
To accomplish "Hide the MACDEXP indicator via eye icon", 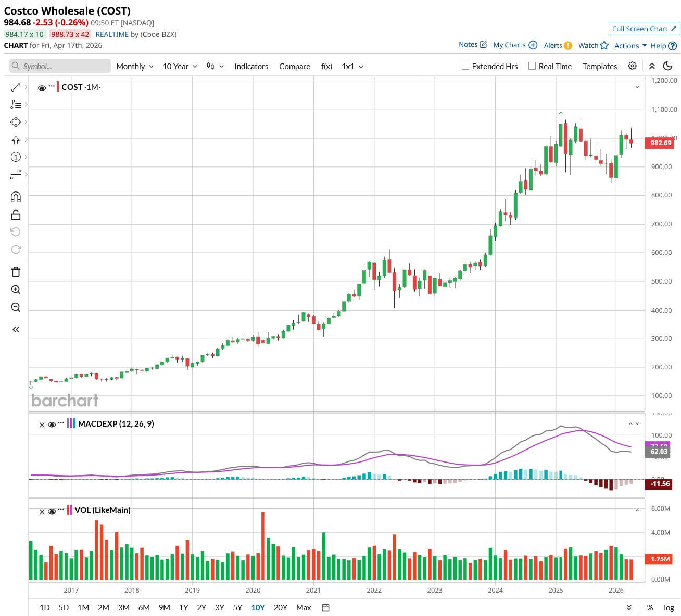I will pyautogui.click(x=52, y=425).
